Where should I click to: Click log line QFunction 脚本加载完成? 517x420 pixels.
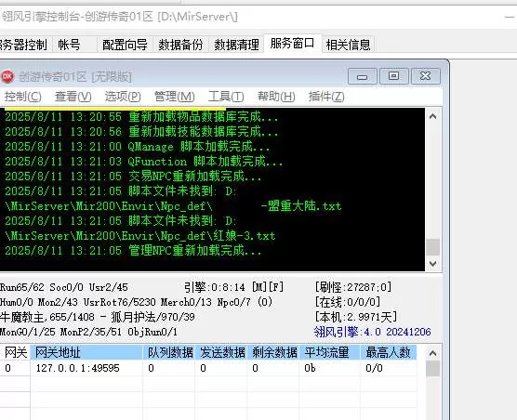pyautogui.click(x=143, y=162)
